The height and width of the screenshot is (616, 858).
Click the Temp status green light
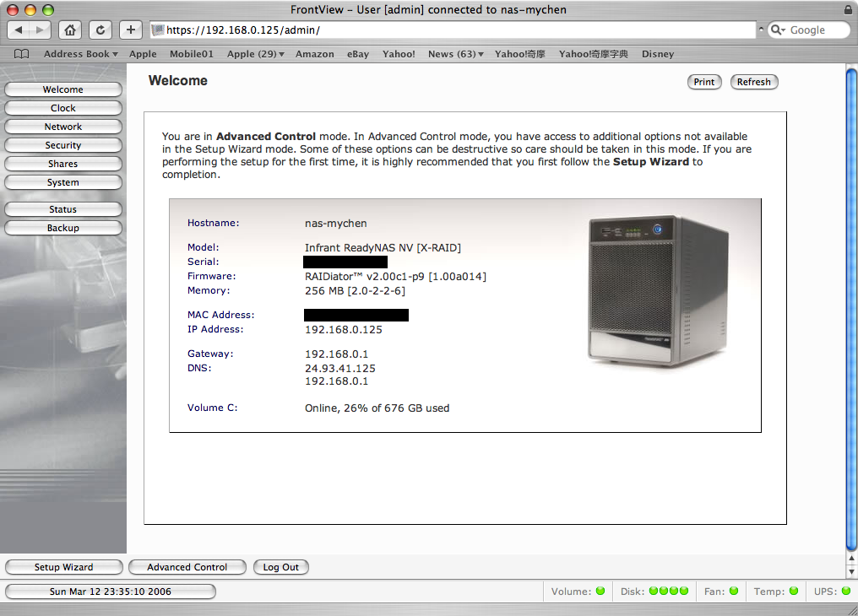[794, 591]
